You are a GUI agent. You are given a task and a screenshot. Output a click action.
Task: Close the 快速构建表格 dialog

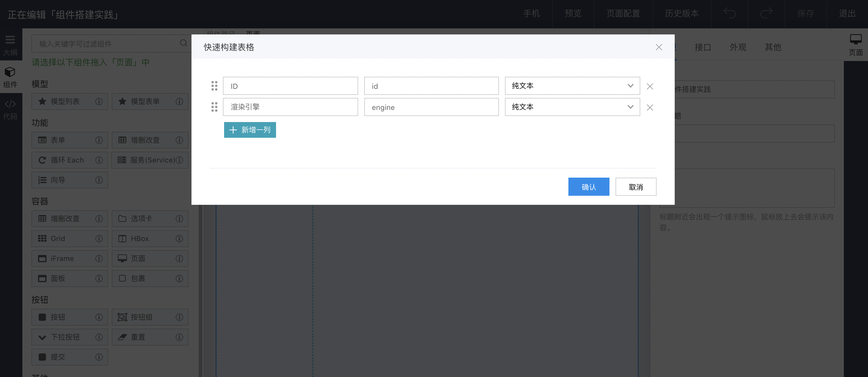point(659,47)
